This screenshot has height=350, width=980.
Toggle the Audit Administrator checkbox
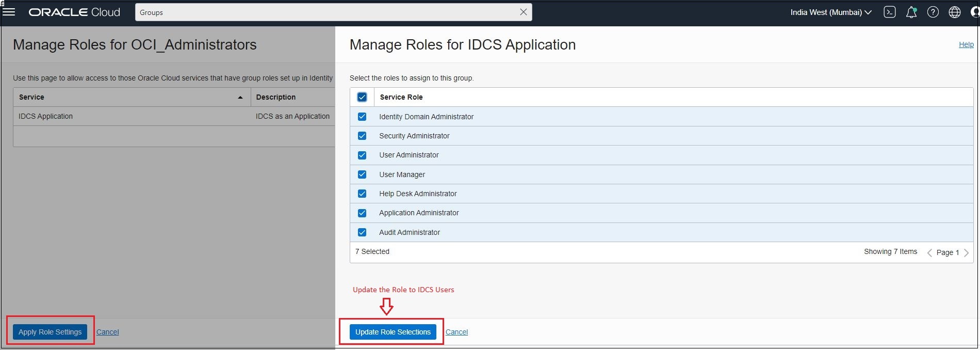coord(362,232)
